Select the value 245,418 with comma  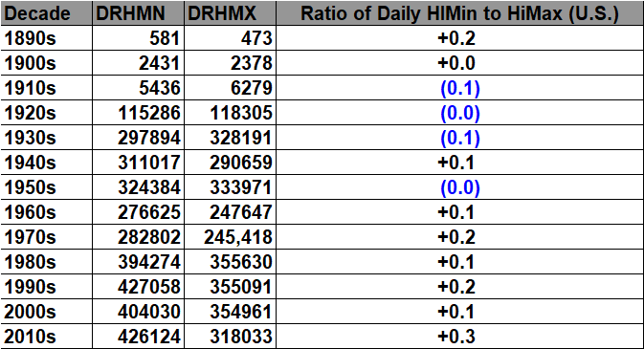pos(238,237)
